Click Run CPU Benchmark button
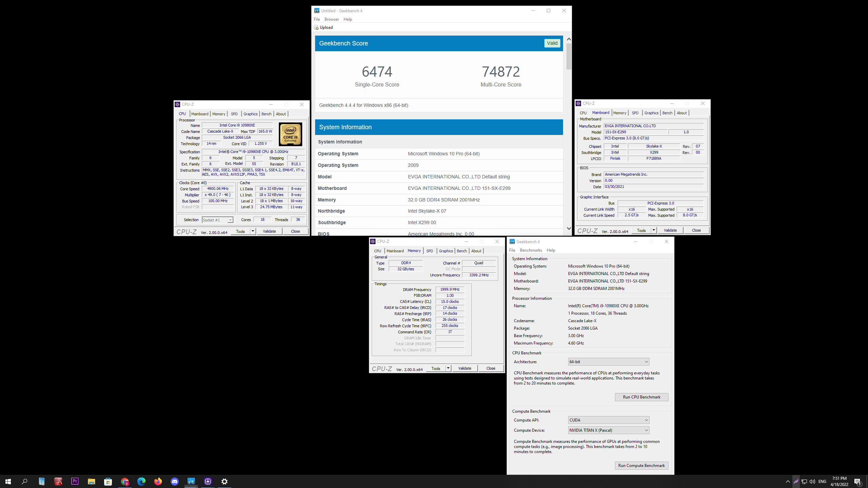This screenshot has height=488, width=868. pos(641,397)
